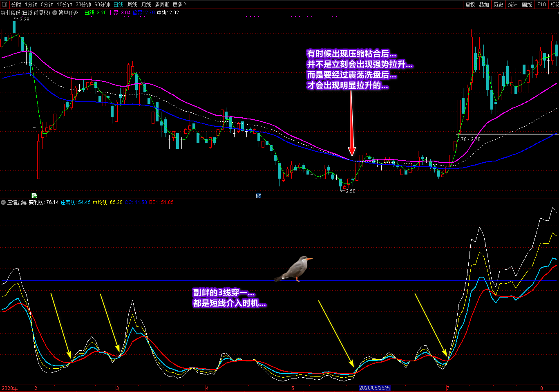Expand the 更多 periods menu
This screenshot has width=559, height=392.
pos(179,4)
